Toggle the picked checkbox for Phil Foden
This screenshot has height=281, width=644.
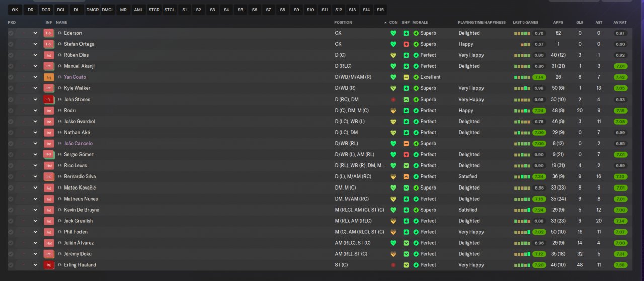click(x=11, y=232)
